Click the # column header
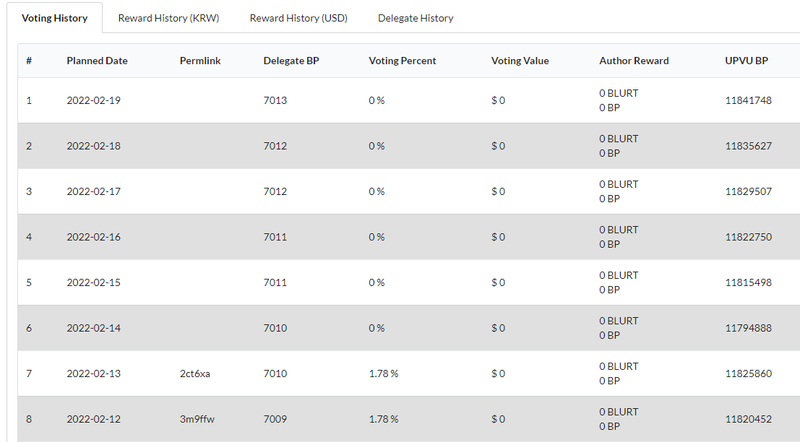Screen dimensions: 800x442 tap(29, 61)
